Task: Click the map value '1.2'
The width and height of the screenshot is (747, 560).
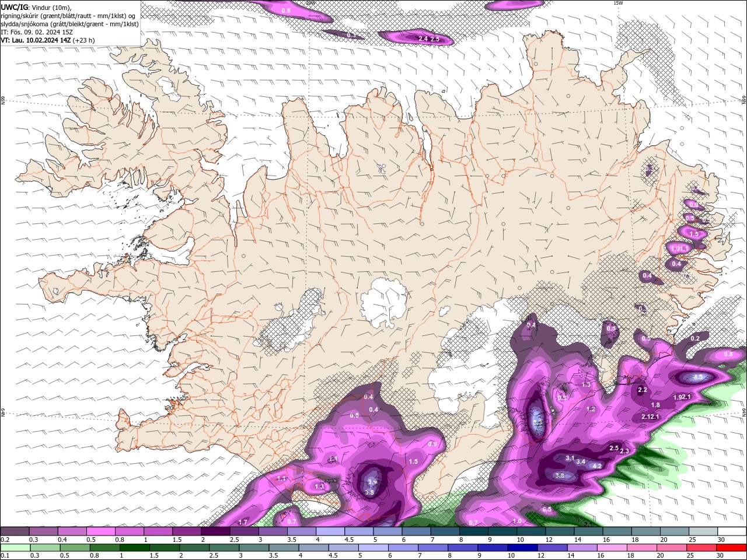Action: (x=591, y=409)
